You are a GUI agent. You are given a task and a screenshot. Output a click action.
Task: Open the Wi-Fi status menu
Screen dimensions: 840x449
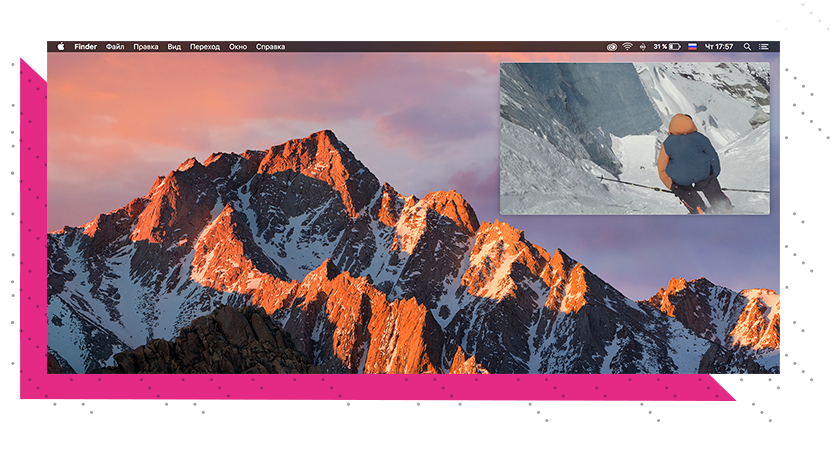click(627, 47)
